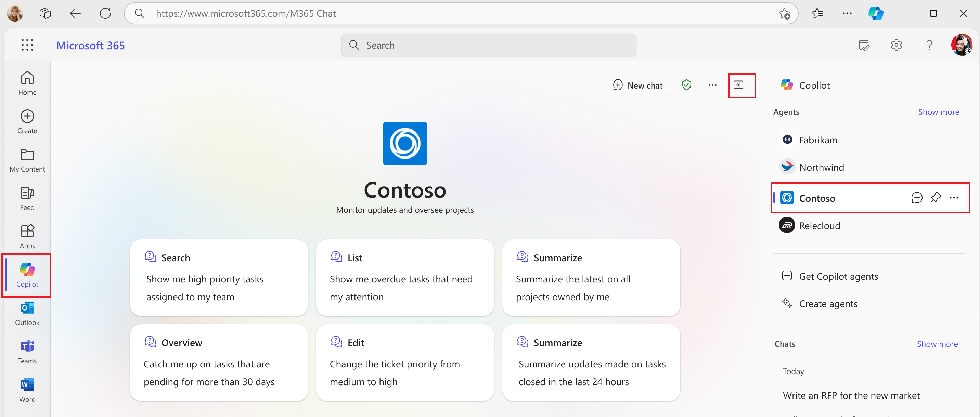Click the Copilot icon in sidebar

tap(27, 275)
